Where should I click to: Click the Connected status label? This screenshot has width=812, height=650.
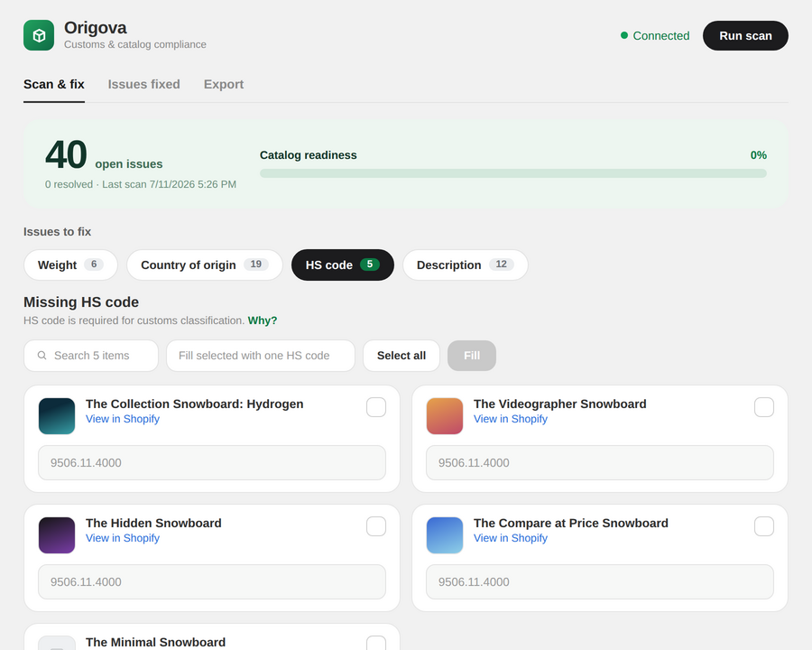click(x=660, y=36)
